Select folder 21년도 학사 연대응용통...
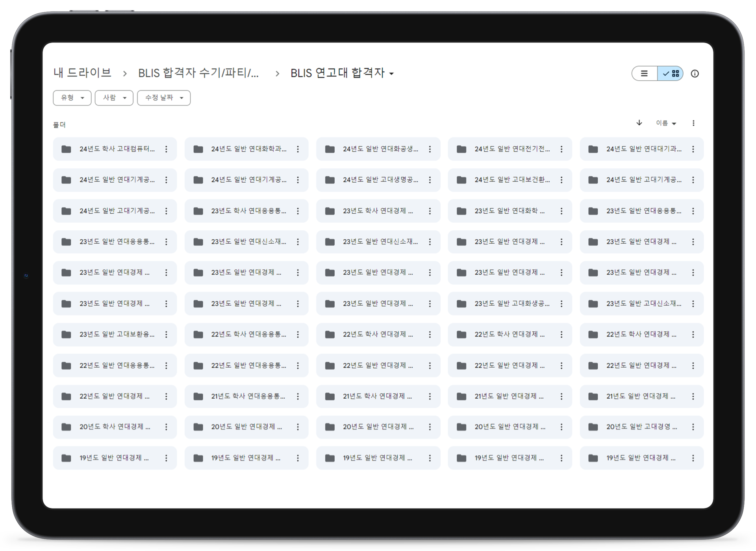756x551 pixels. pyautogui.click(x=246, y=396)
